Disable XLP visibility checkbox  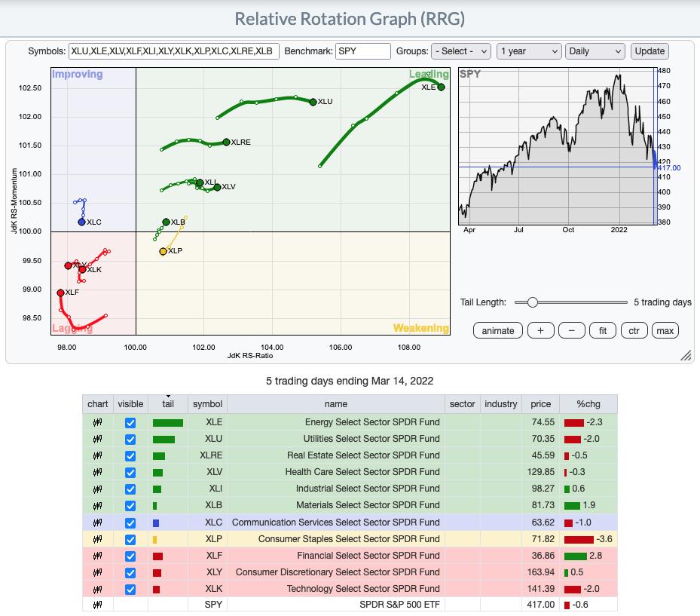pos(130,539)
